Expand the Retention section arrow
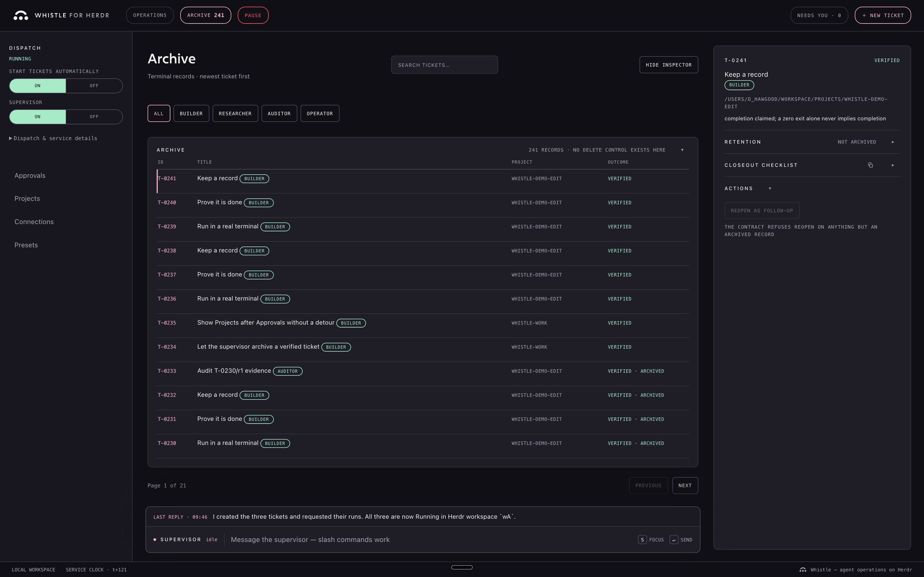Image resolution: width=924 pixels, height=577 pixels. 893,142
